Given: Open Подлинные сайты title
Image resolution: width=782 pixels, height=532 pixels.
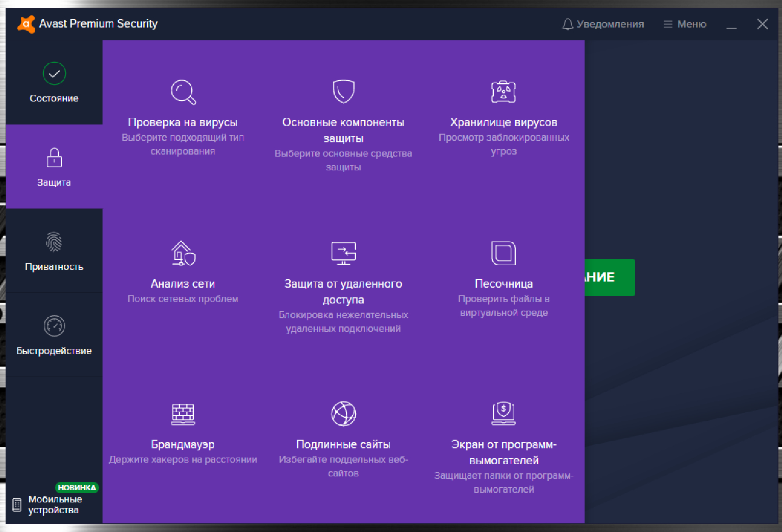Looking at the screenshot, I should (x=343, y=445).
